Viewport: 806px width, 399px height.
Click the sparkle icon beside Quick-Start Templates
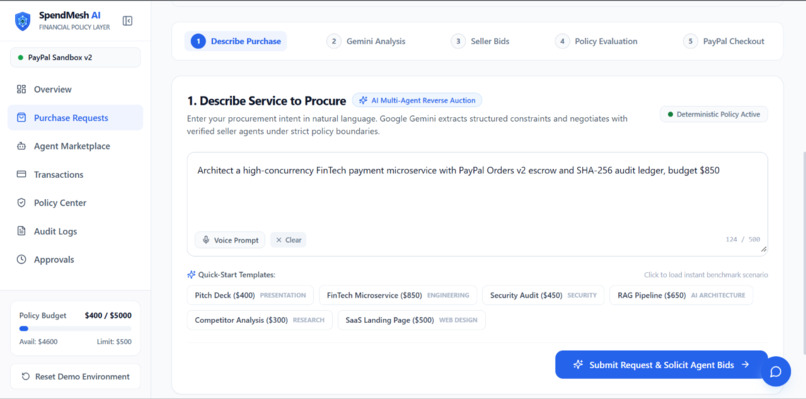click(192, 275)
